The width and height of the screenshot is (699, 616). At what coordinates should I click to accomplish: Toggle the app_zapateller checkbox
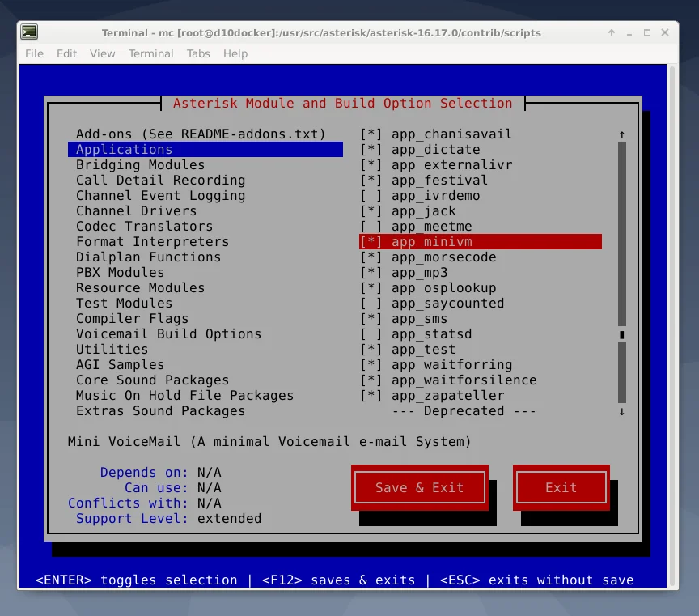371,396
